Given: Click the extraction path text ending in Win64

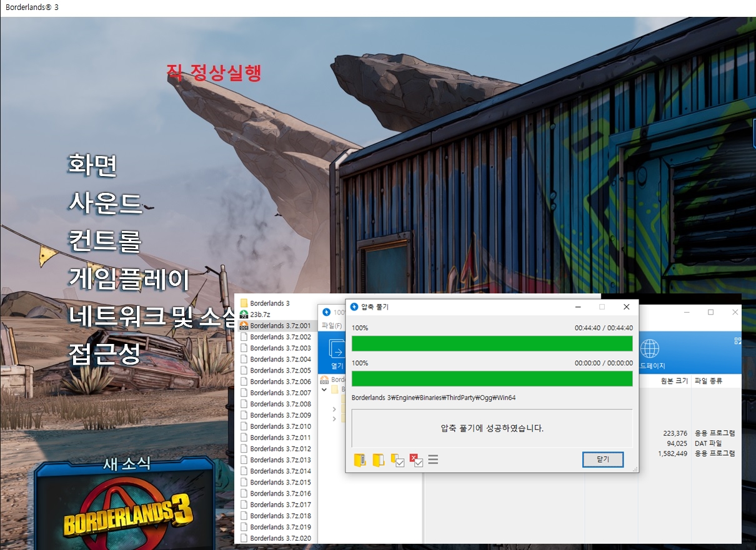Looking at the screenshot, I should tap(434, 398).
